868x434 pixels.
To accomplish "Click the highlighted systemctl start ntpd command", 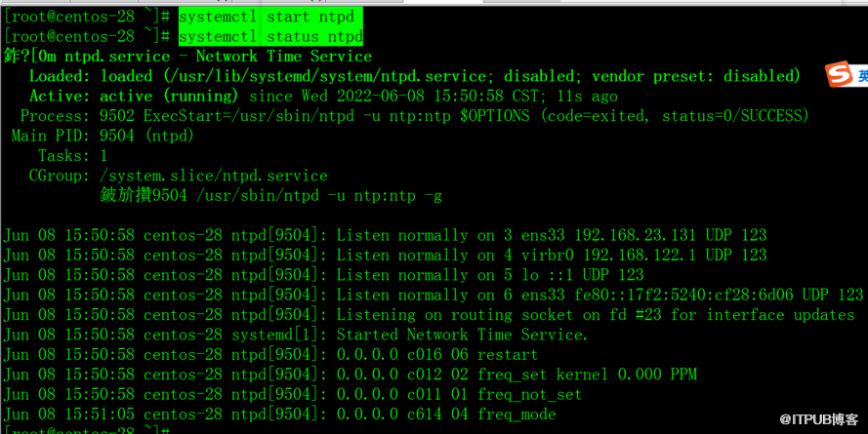I will coord(269,17).
